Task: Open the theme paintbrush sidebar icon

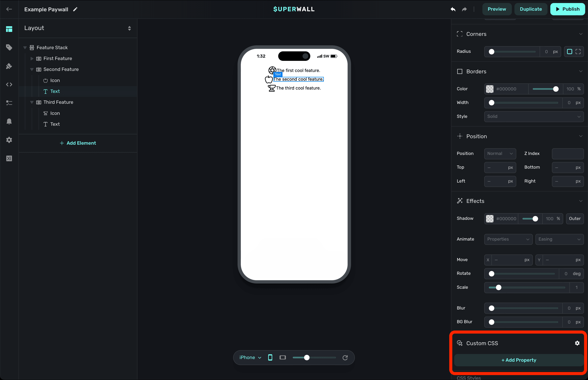Action: coord(9,66)
